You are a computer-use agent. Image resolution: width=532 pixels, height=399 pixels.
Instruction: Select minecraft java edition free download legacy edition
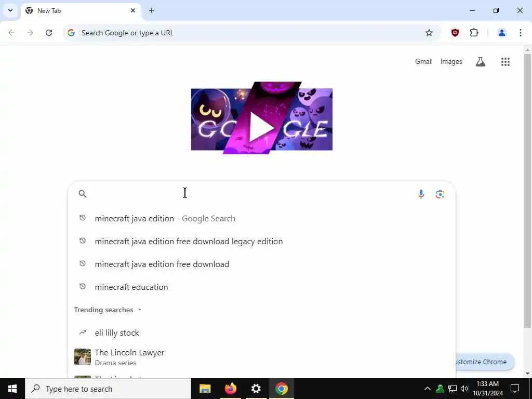point(262,241)
